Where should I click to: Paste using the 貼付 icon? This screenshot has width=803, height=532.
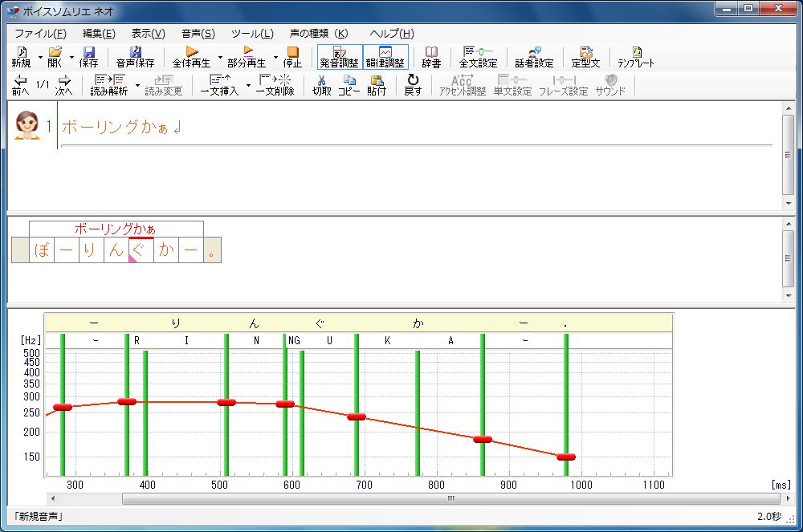(377, 85)
